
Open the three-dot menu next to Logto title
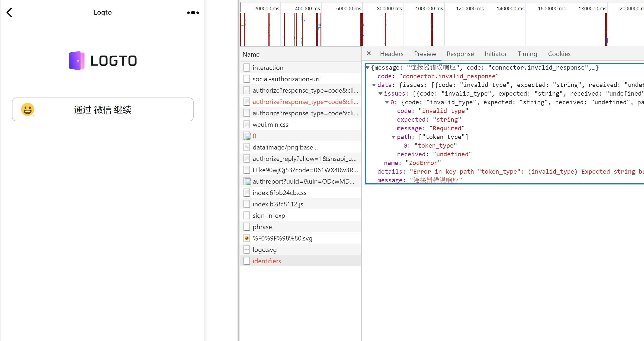(x=193, y=12)
